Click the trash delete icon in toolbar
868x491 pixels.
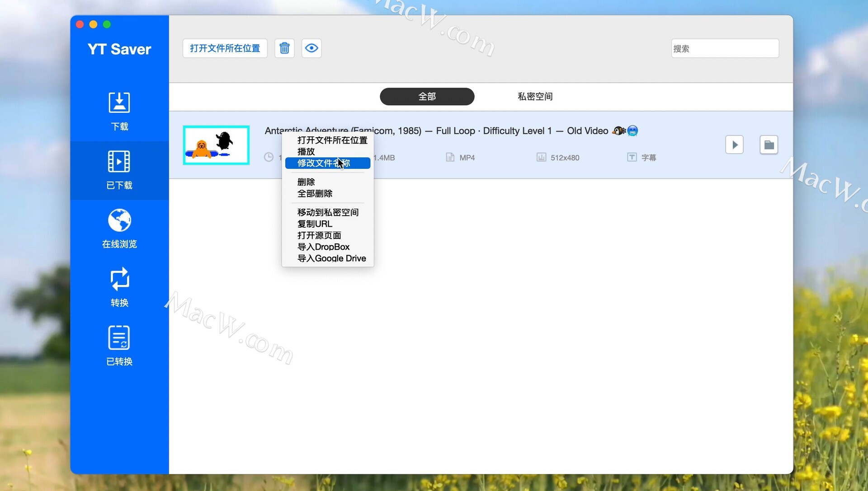click(284, 48)
